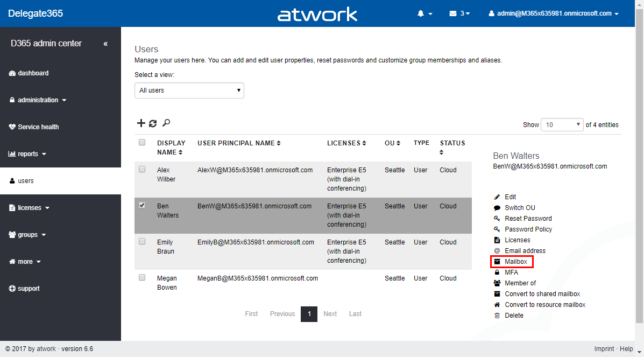Sort by Status column arrows
This screenshot has height=357, width=644.
(x=442, y=152)
